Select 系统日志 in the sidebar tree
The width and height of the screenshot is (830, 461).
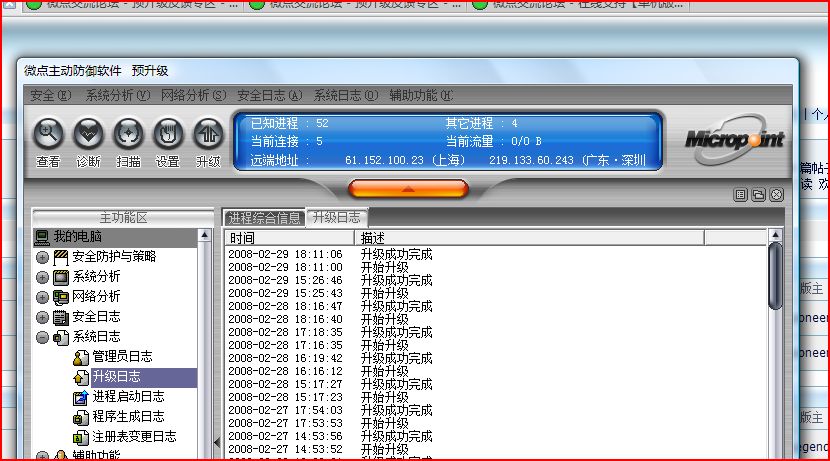click(x=96, y=337)
